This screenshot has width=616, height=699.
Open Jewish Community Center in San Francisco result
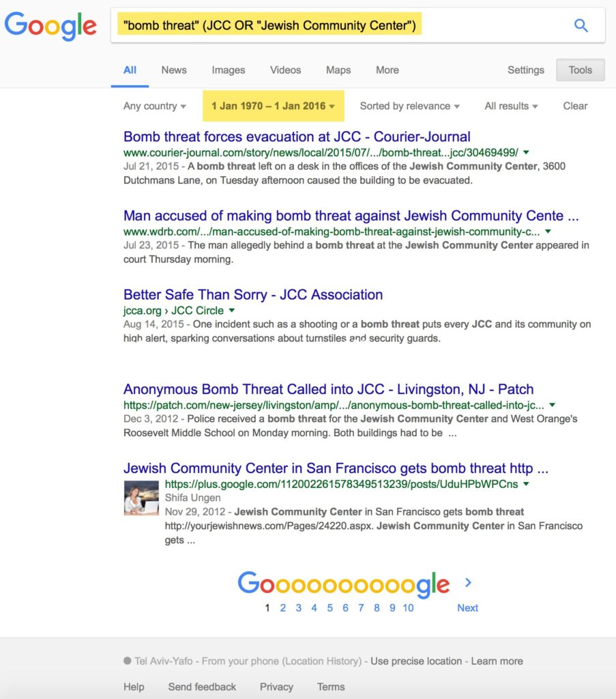(336, 468)
